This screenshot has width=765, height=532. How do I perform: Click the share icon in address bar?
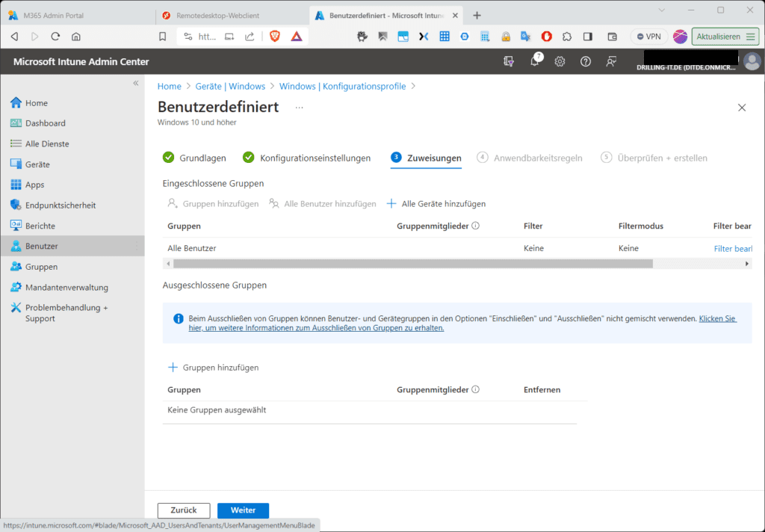click(x=250, y=37)
